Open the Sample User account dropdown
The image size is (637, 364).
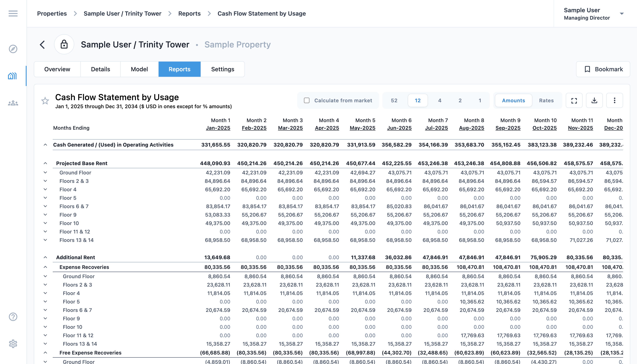point(622,13)
